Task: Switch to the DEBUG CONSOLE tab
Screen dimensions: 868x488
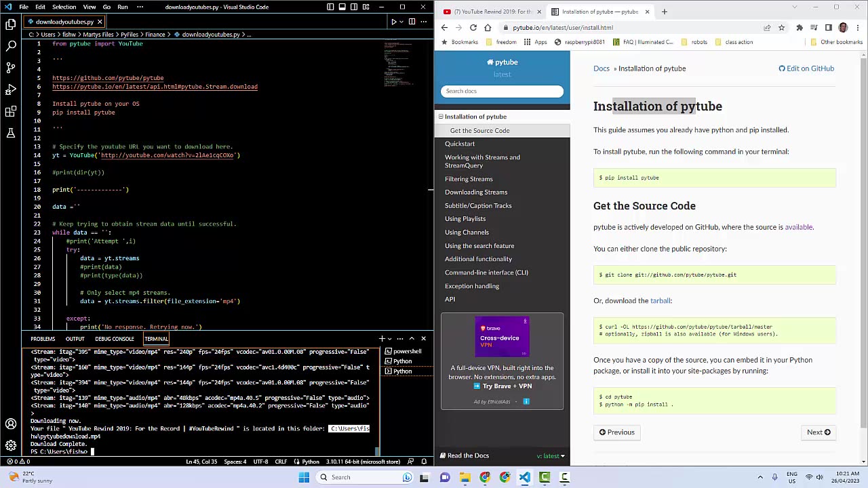Action: tap(115, 339)
